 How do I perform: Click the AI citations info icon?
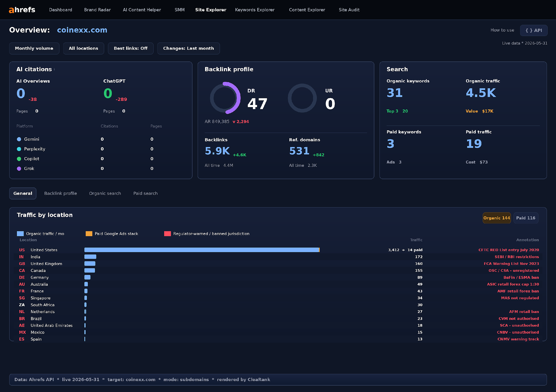click(54, 70)
